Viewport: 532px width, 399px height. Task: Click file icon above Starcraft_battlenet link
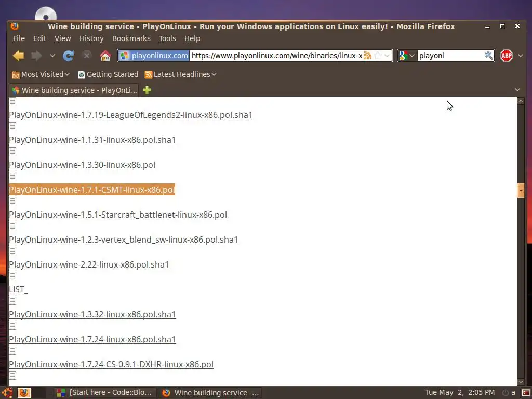pyautogui.click(x=12, y=201)
